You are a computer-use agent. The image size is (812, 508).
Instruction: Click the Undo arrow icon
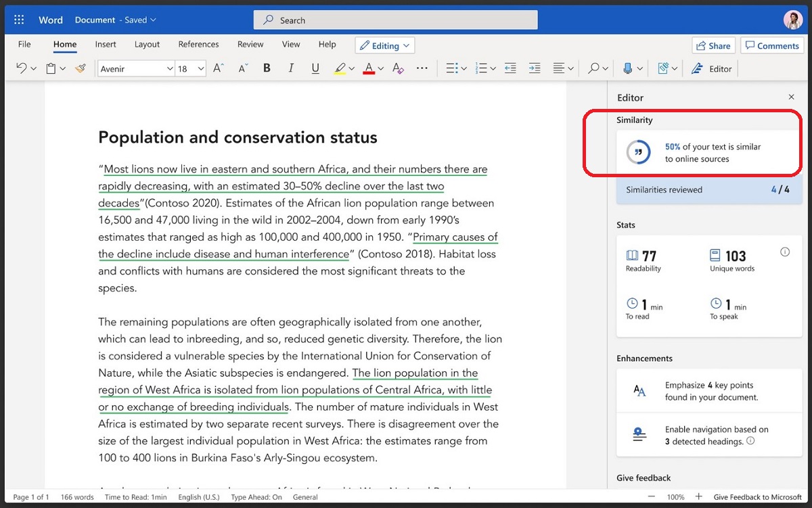[21, 68]
